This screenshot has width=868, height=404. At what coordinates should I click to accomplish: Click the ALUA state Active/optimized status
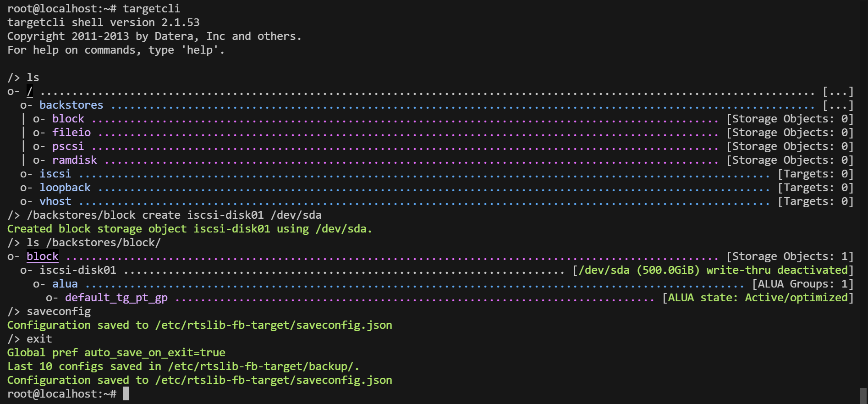click(x=758, y=298)
